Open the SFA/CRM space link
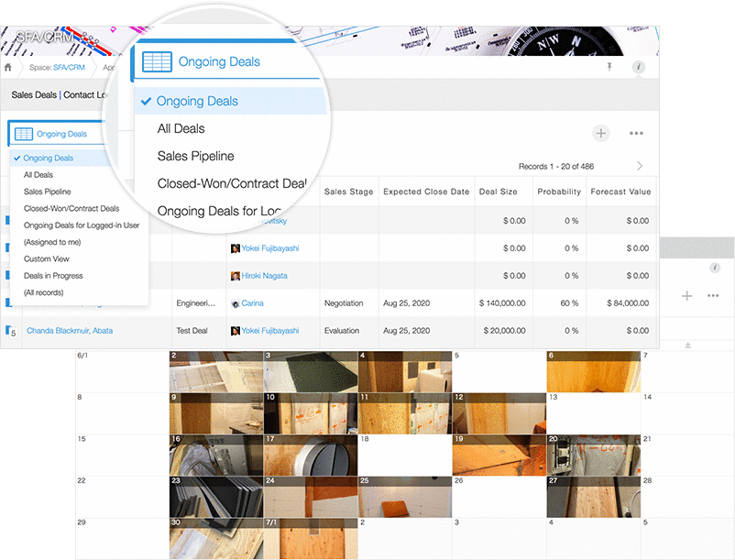Screen dimensions: 735x560 (70, 67)
